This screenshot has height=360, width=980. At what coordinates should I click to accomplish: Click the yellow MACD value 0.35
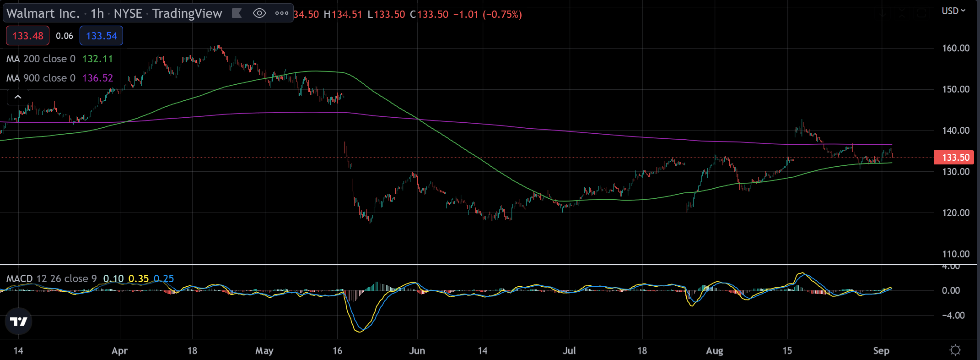(139, 278)
